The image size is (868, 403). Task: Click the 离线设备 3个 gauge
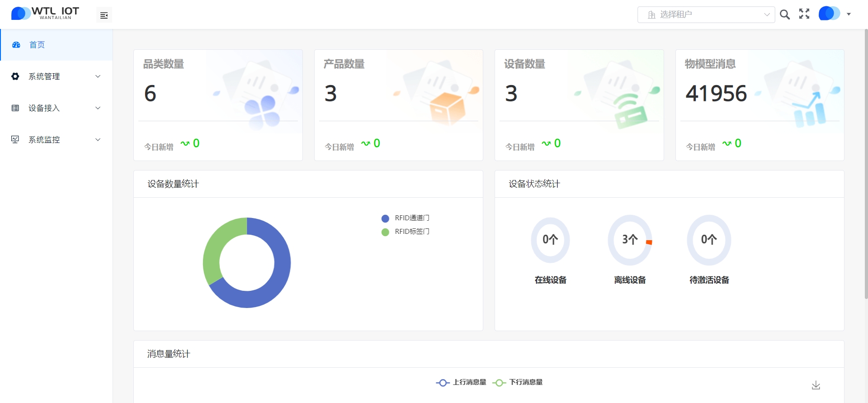tap(630, 240)
